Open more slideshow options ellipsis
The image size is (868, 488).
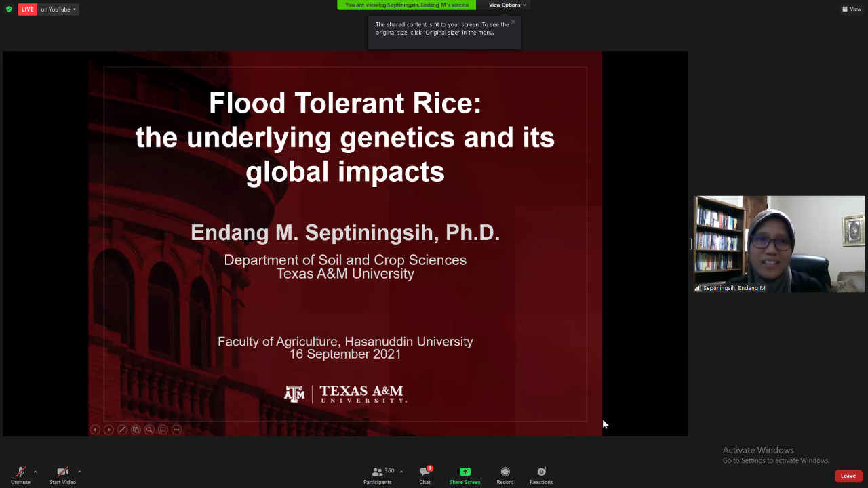pyautogui.click(x=176, y=430)
